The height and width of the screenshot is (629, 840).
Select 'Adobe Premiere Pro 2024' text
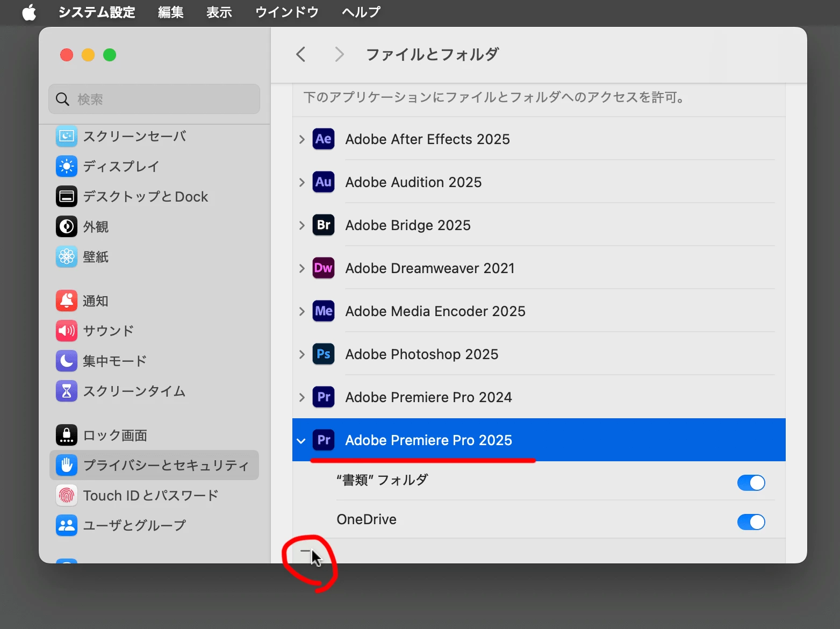[x=429, y=397]
